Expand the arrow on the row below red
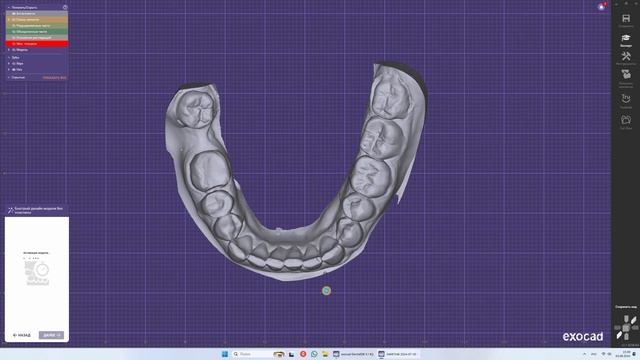Screen dimensions: 640x360 pyautogui.click(x=9, y=50)
